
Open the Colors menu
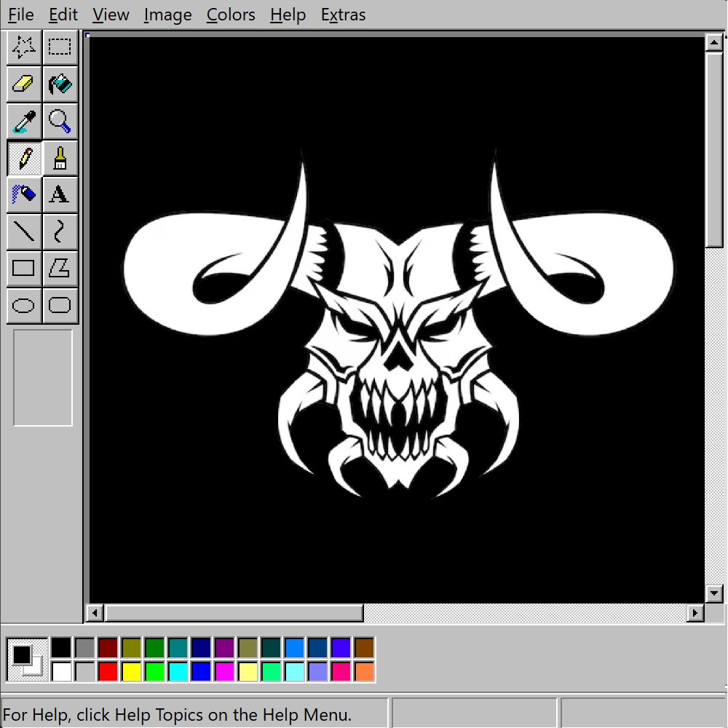click(x=231, y=15)
